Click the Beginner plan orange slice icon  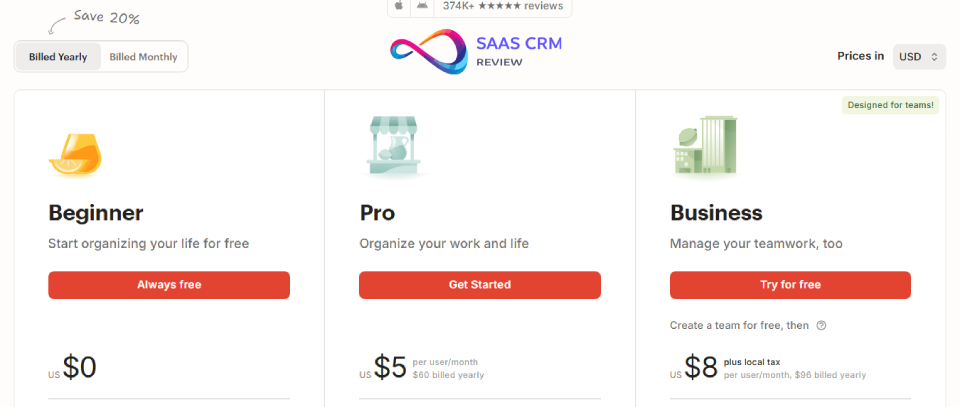coord(75,154)
